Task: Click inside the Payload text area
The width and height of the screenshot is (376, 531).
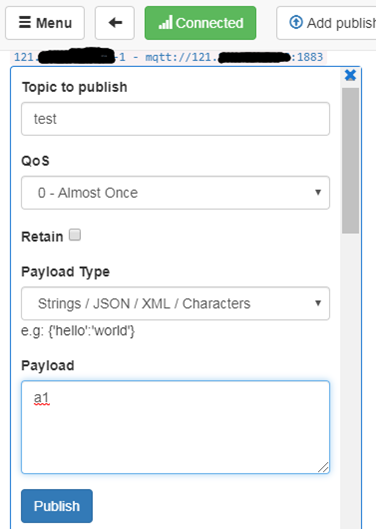Action: point(175,427)
